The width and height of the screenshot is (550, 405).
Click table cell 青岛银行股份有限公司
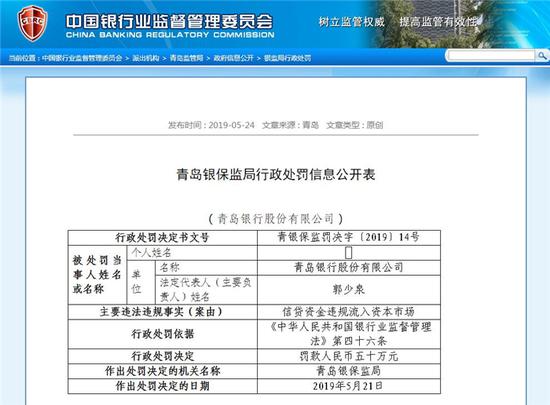[349, 268]
